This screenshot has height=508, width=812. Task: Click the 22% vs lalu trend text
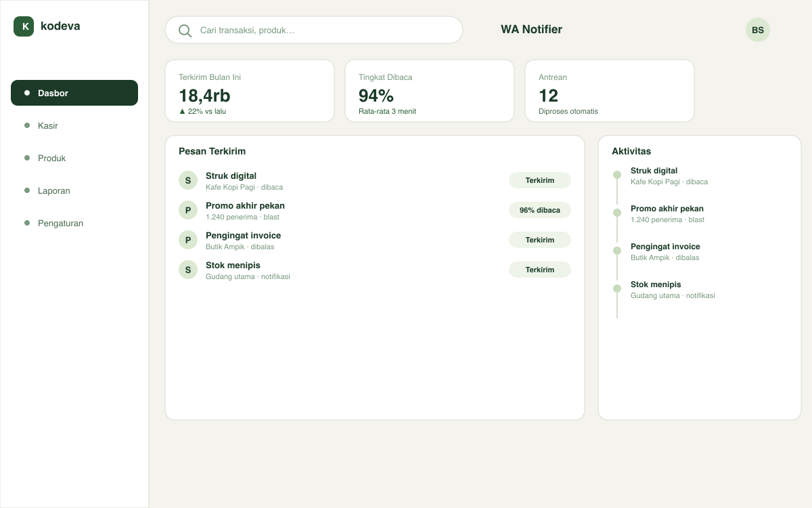coord(202,111)
